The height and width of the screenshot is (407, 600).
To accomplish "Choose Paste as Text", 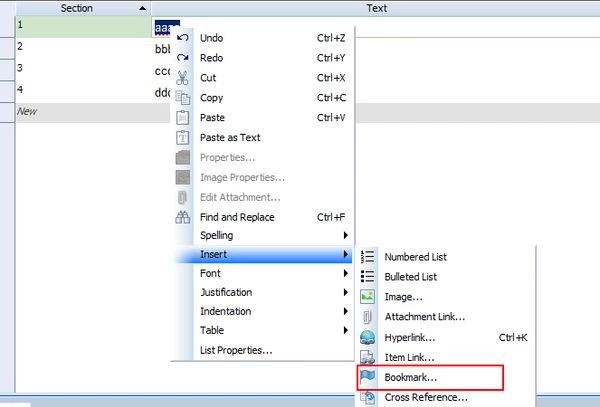I will coord(264,137).
